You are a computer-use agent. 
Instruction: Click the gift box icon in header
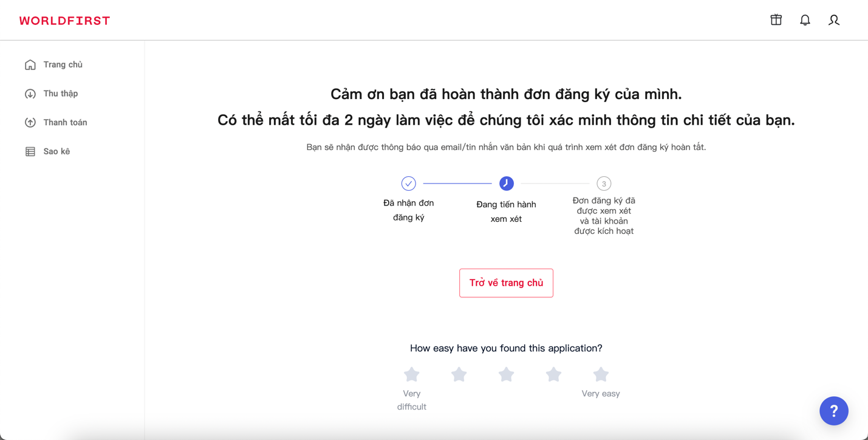[x=776, y=20]
